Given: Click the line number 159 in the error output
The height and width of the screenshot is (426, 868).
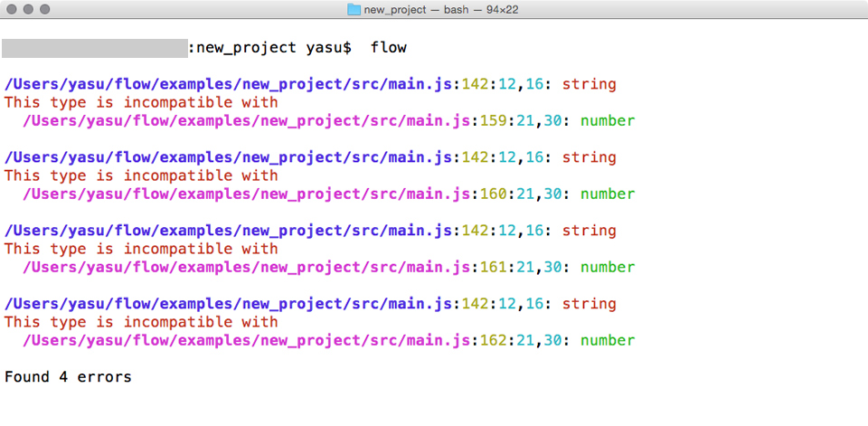Looking at the screenshot, I should (x=494, y=121).
